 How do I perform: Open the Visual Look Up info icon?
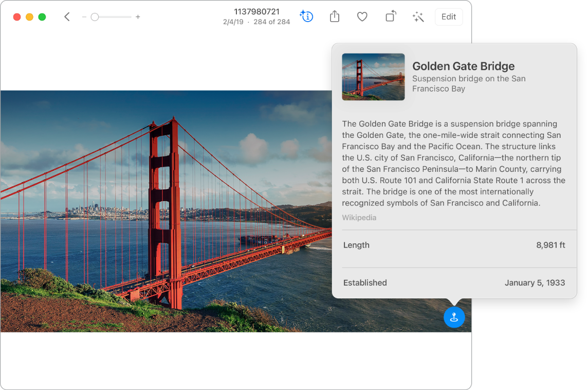[306, 16]
